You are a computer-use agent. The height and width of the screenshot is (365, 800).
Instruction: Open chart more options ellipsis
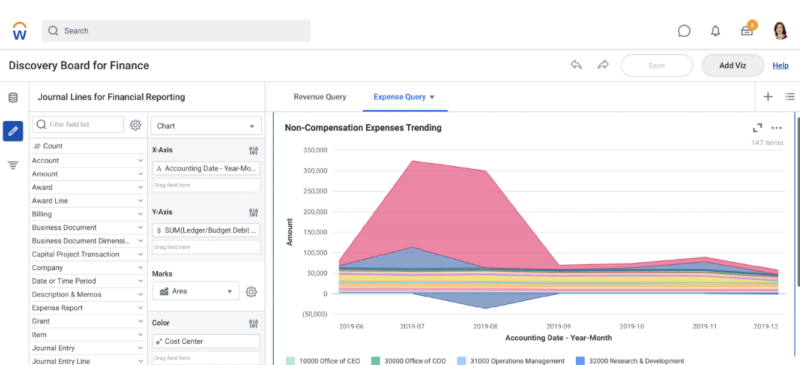[x=777, y=128]
